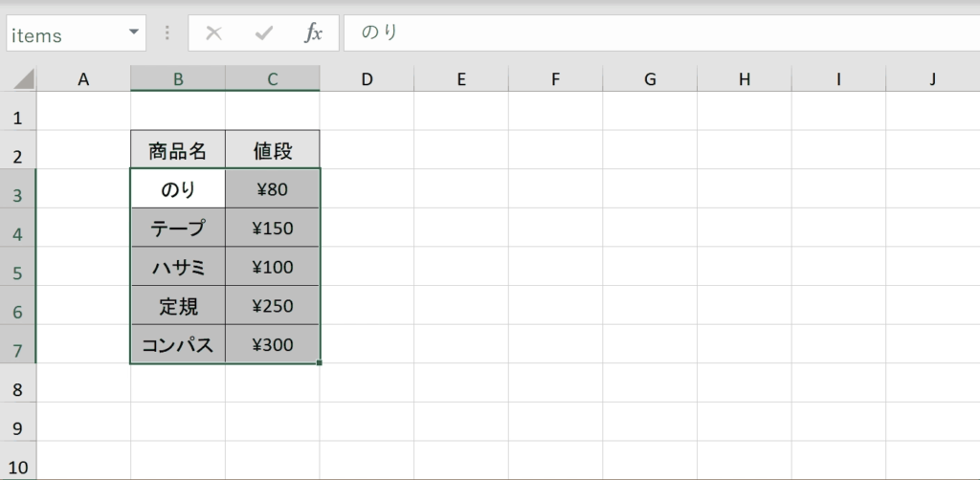The image size is (980, 480).
Task: Select the cell containing コンパス
Action: coord(178,344)
